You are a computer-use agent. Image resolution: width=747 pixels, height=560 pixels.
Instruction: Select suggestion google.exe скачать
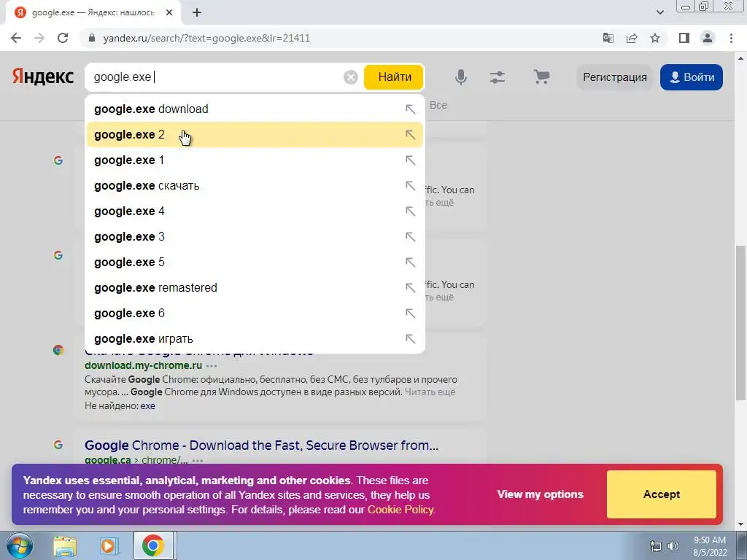[x=255, y=185]
